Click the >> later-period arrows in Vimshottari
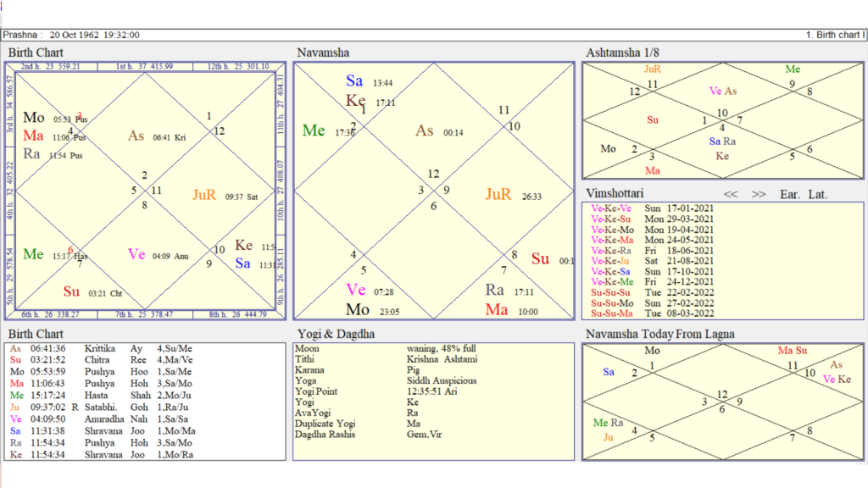Viewport: 868px width, 488px height. pos(759,194)
